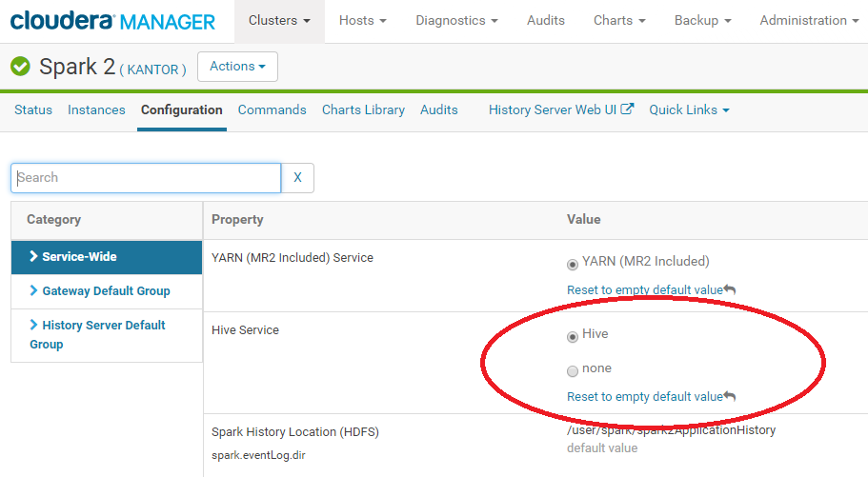Click the reset arrow icon under Hive Service
868x477 pixels.
(x=730, y=396)
